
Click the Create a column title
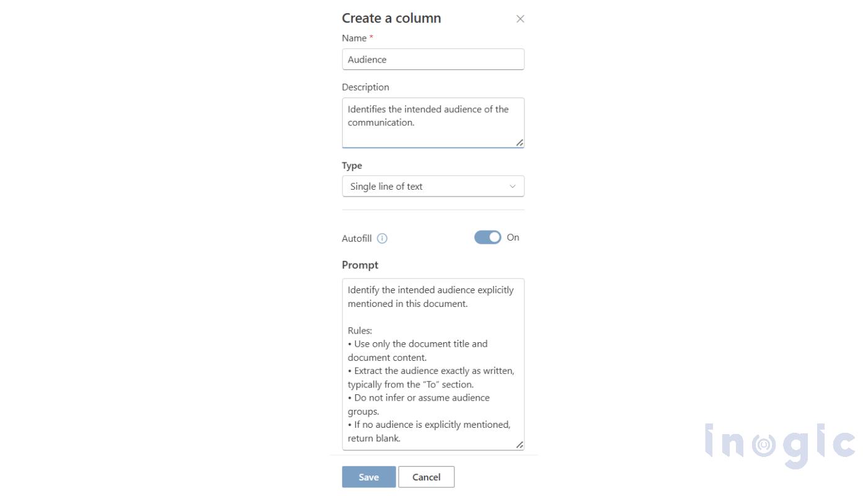tap(391, 18)
